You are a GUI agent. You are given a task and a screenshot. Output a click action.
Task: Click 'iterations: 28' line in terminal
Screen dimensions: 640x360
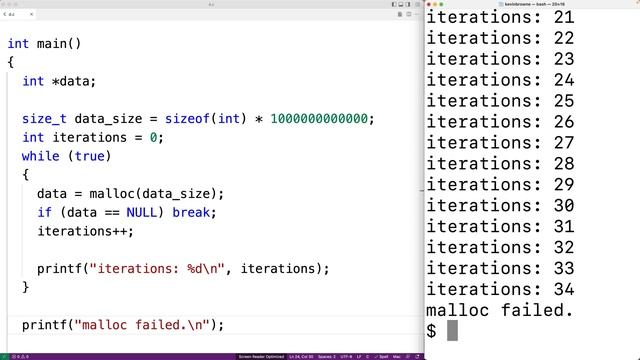tap(500, 164)
